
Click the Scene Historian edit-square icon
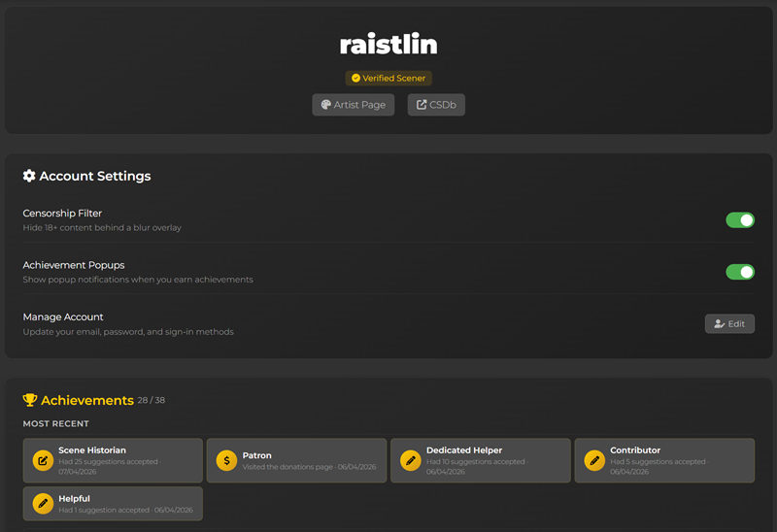pyautogui.click(x=43, y=460)
